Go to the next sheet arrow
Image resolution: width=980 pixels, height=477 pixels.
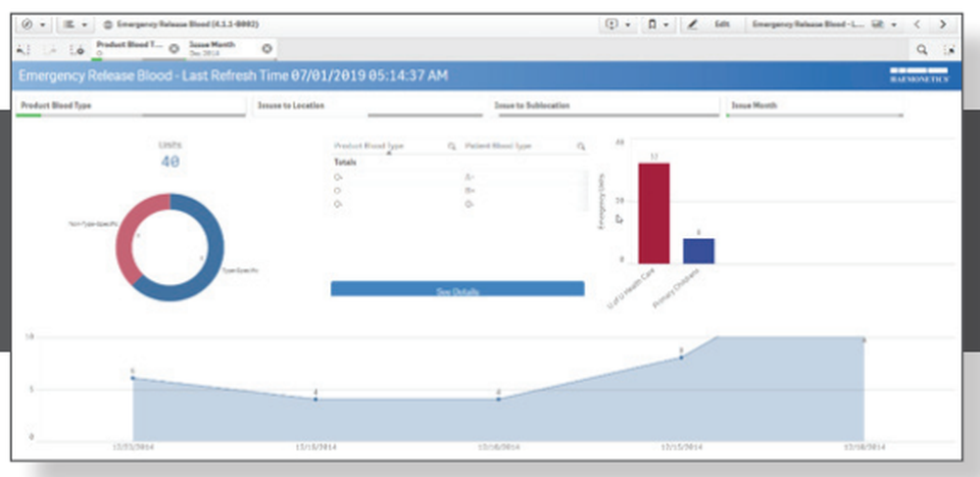[x=943, y=24]
